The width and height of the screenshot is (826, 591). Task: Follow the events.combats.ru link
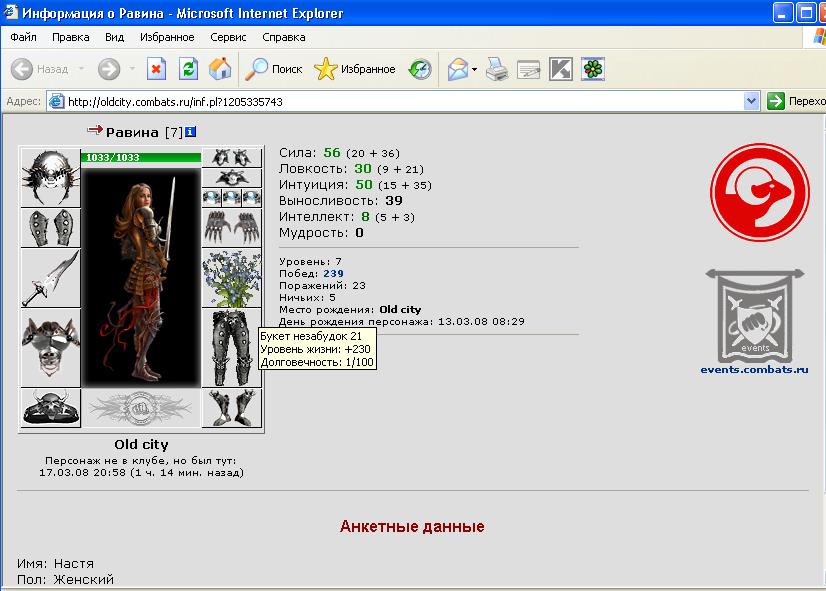click(x=754, y=369)
